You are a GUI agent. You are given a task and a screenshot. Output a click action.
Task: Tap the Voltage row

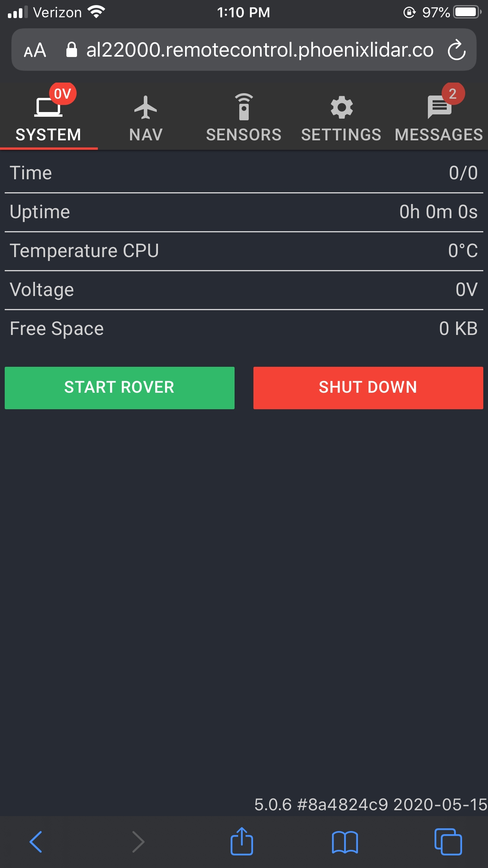pyautogui.click(x=244, y=290)
